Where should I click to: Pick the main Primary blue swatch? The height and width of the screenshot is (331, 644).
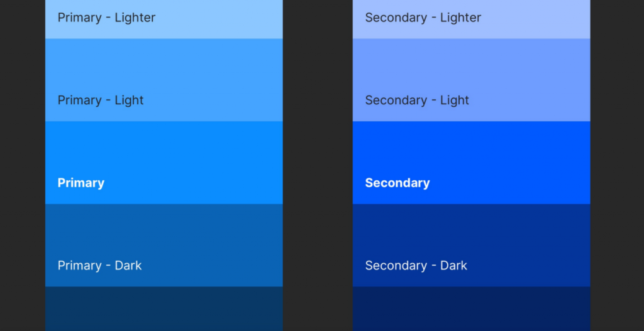(164, 163)
